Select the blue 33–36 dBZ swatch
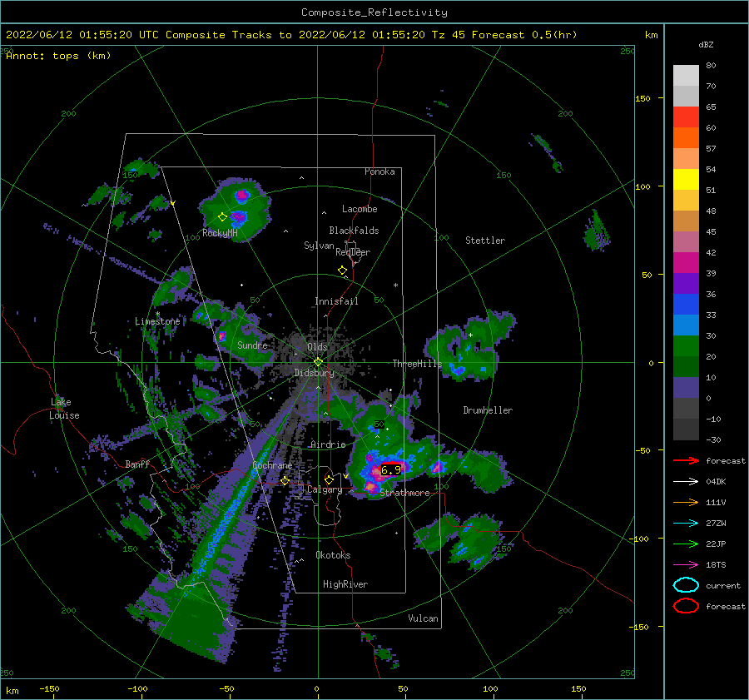The width and height of the screenshot is (749, 700). (x=686, y=305)
